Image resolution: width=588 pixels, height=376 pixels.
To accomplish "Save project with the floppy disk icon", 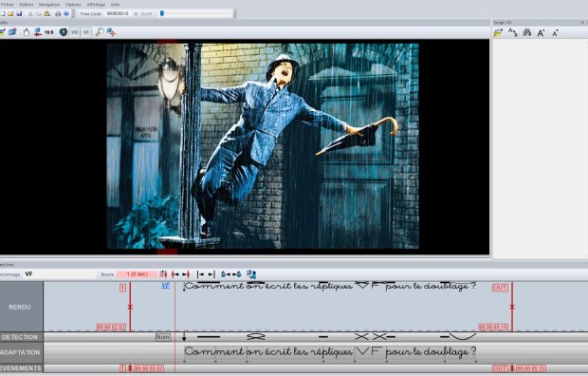I will (19, 13).
